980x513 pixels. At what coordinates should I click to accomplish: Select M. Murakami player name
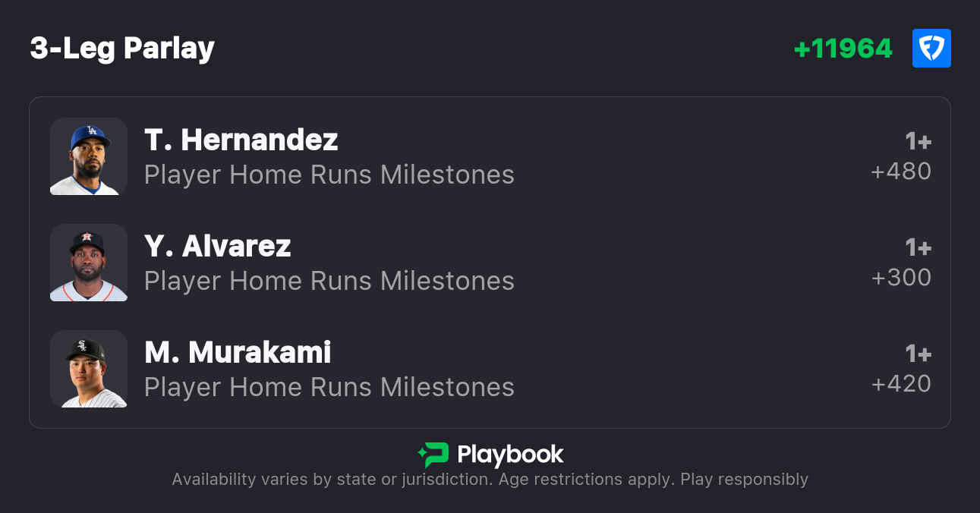(x=238, y=352)
